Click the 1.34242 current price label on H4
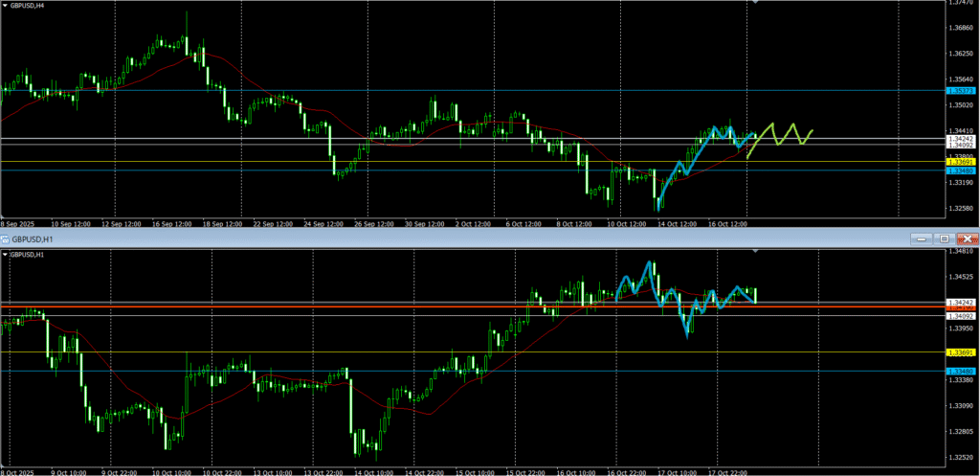This screenshot has height=476, width=980. pyautogui.click(x=961, y=139)
